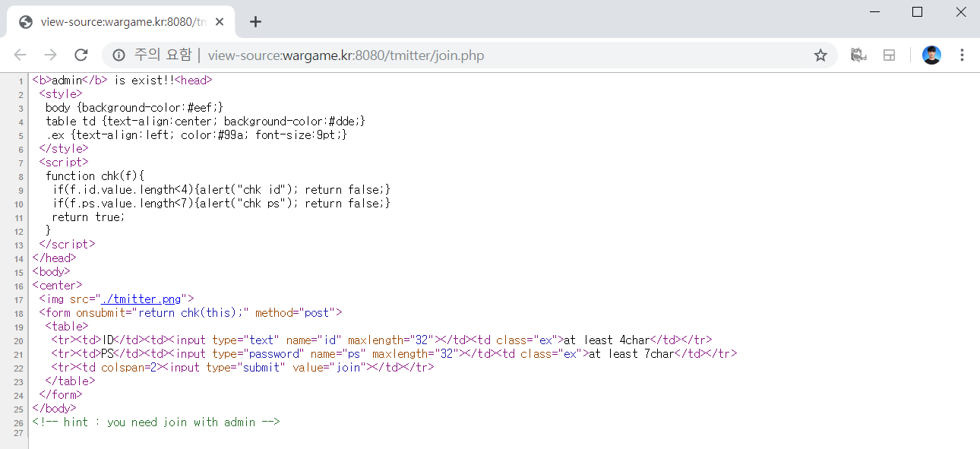Click line number 18 in gutter
Image resolution: width=980 pixels, height=449 pixels.
tap(19, 313)
